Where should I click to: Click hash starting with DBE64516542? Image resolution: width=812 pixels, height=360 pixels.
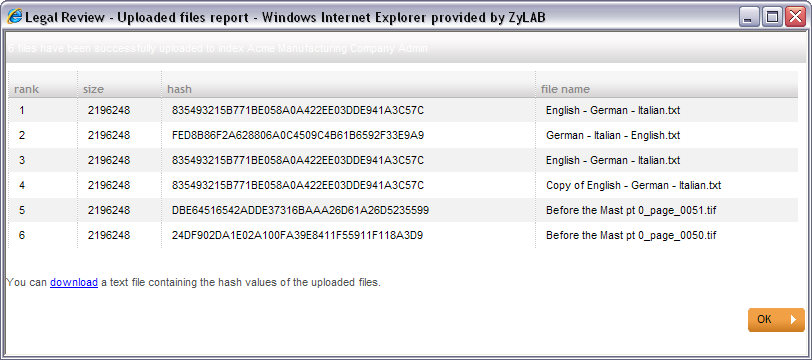(x=300, y=210)
